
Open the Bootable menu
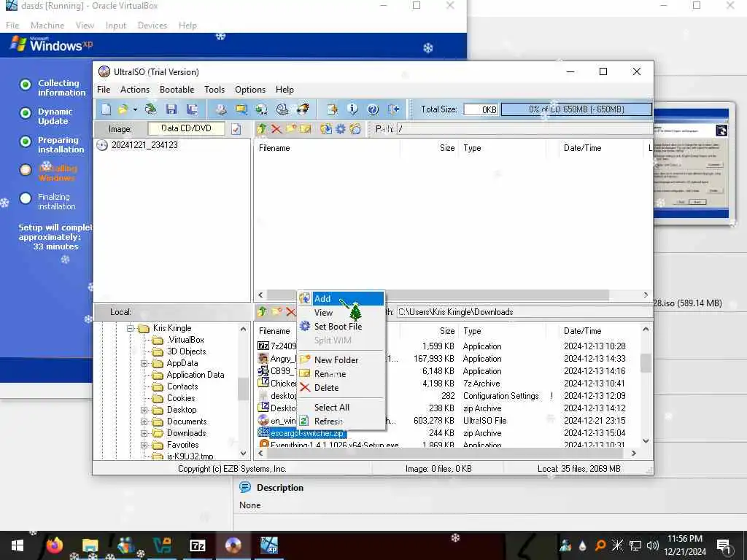(x=177, y=90)
